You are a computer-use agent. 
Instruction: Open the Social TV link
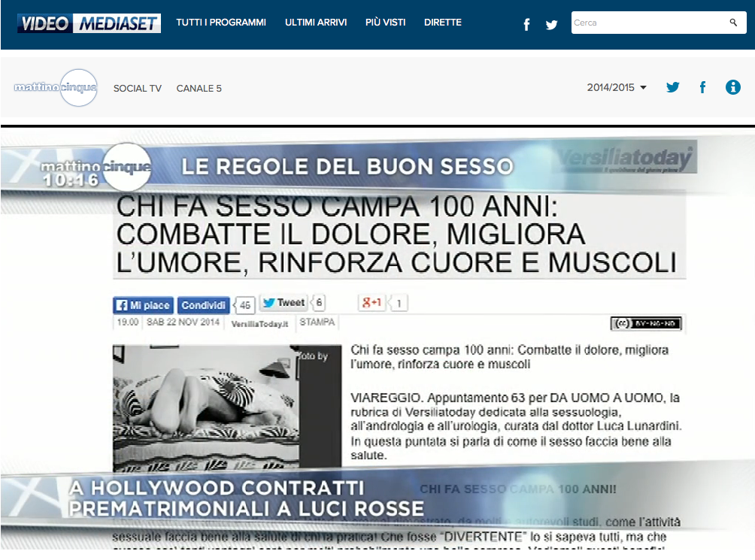coord(137,89)
